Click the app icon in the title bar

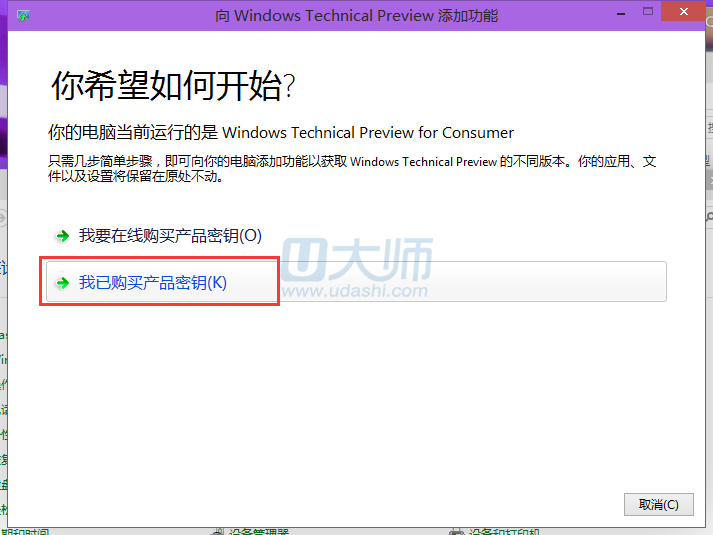22,16
